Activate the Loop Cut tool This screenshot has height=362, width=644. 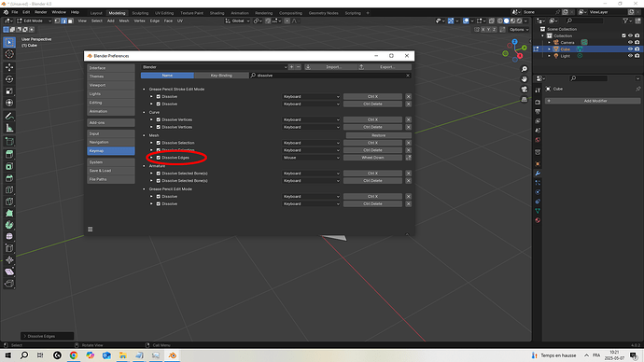[9, 189]
